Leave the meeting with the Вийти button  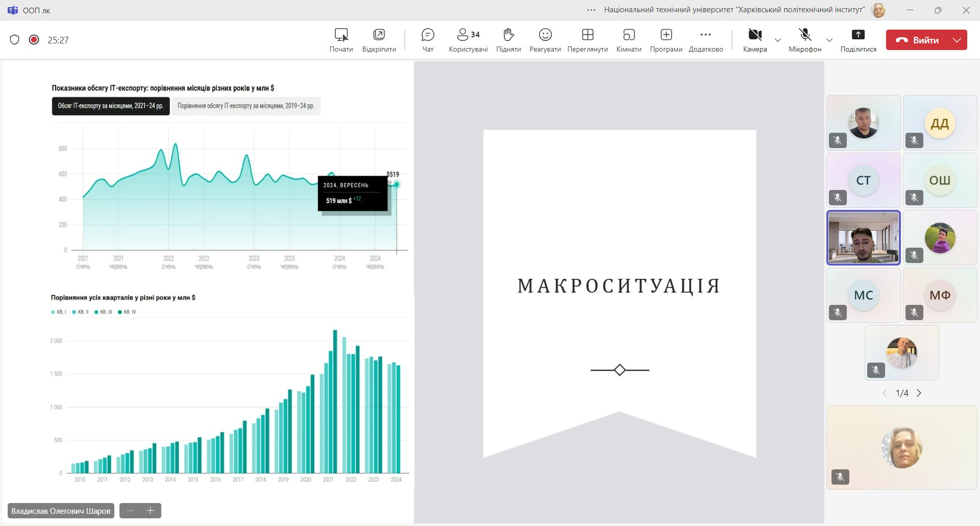coord(917,40)
